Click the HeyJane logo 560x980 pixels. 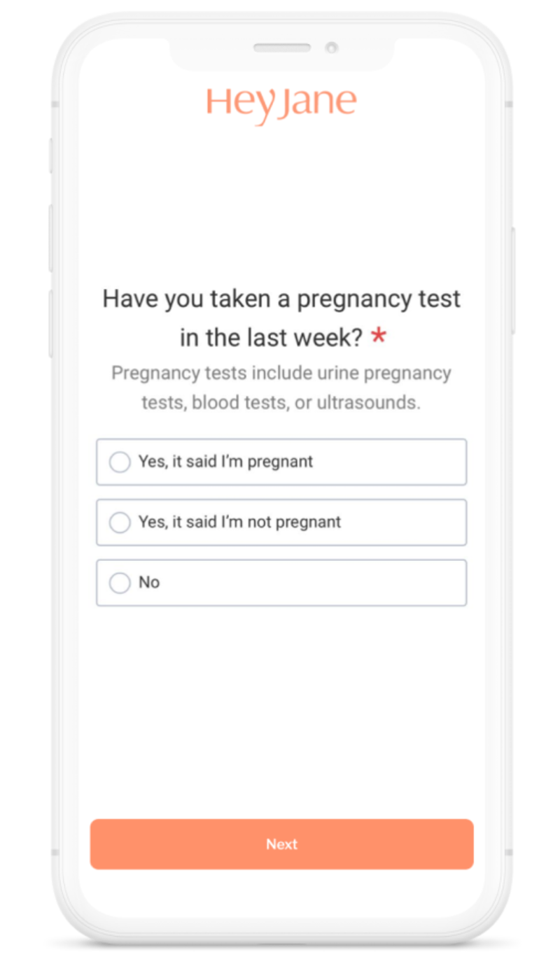click(281, 105)
